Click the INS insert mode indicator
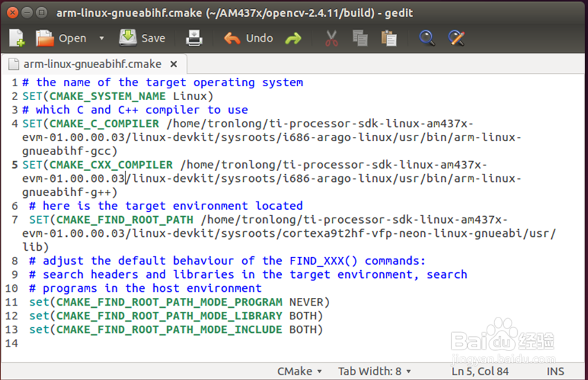This screenshot has width=588, height=380. [x=555, y=372]
